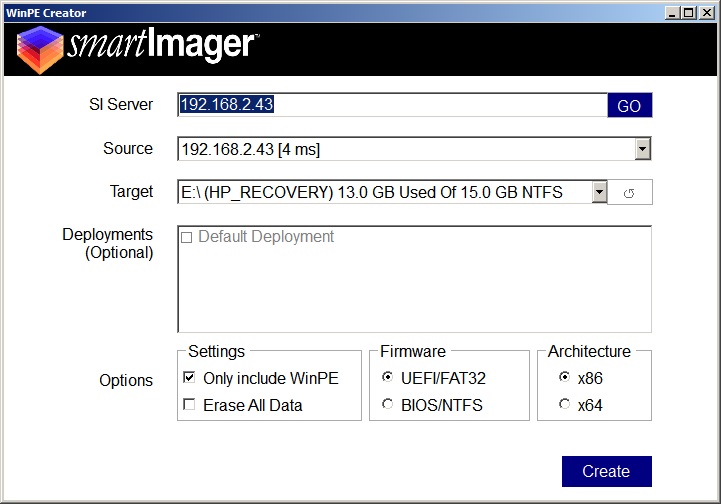Minimize the WinPE Creator window
The width and height of the screenshot is (721, 504).
coord(672,12)
